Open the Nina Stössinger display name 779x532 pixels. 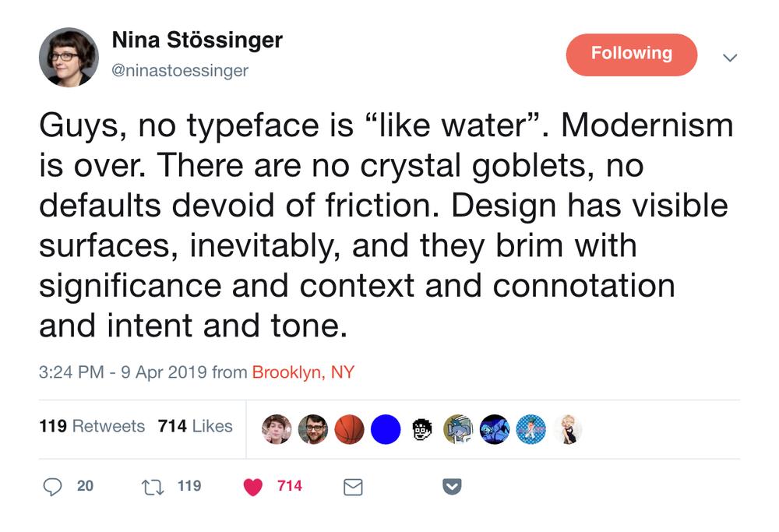coord(197,41)
